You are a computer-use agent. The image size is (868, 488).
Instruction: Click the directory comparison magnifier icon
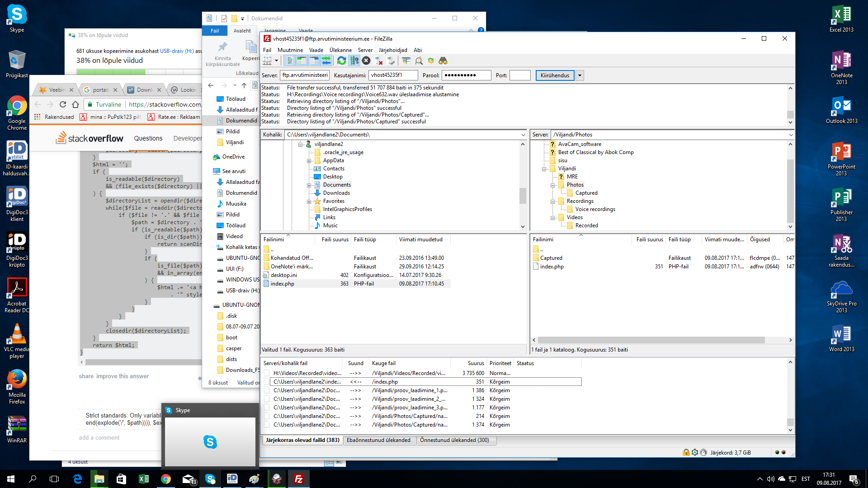coord(419,61)
